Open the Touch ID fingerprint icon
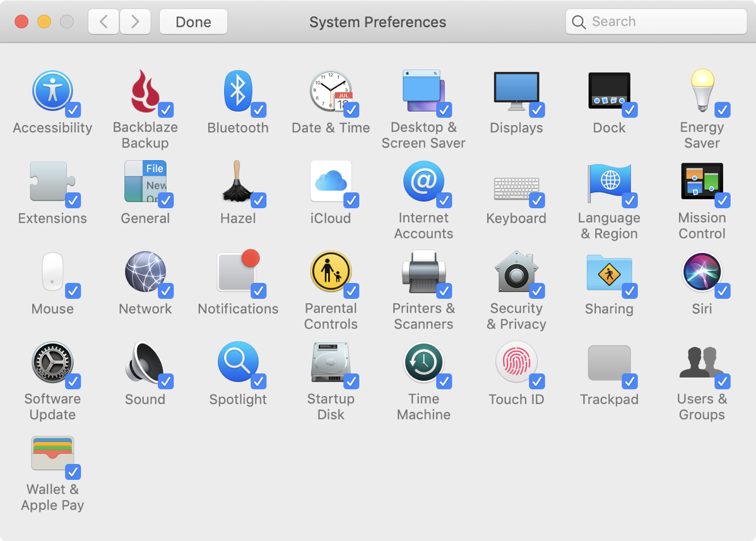This screenshot has height=541, width=756. 516,363
